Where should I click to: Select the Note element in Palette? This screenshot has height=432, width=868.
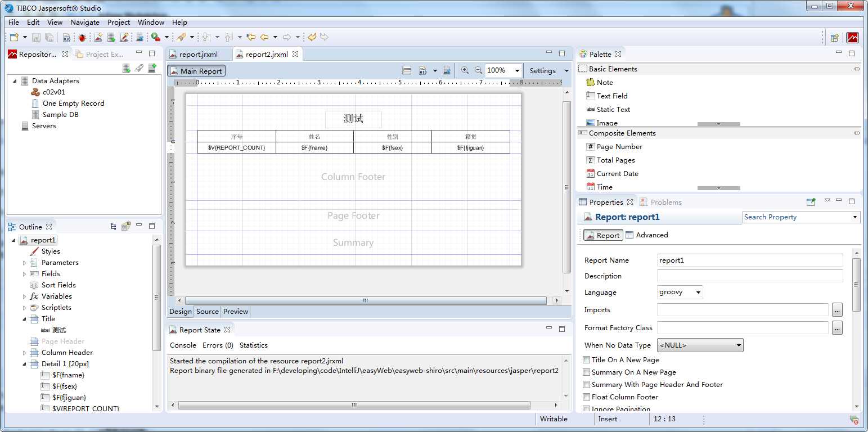tap(600, 82)
